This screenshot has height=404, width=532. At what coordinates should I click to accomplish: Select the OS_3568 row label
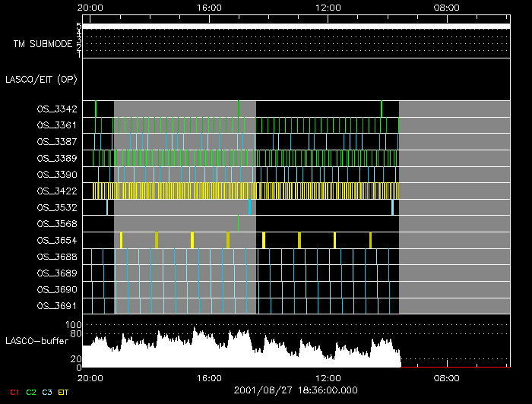pyautogui.click(x=56, y=224)
